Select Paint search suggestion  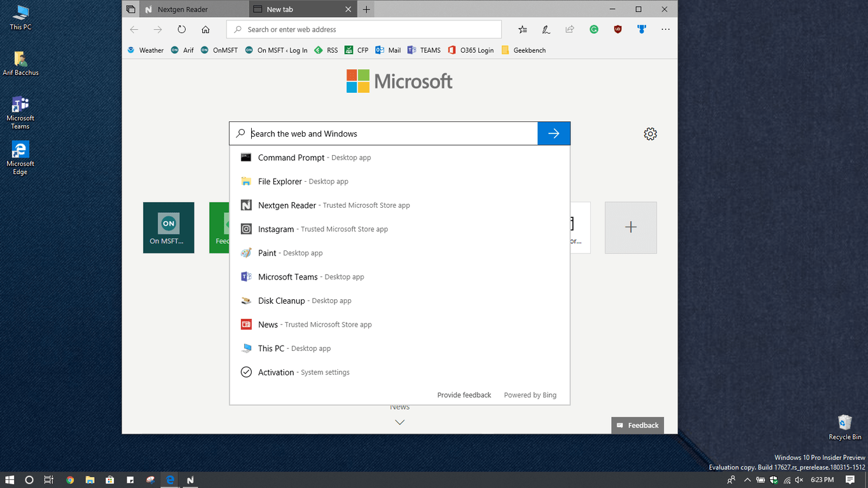(399, 253)
